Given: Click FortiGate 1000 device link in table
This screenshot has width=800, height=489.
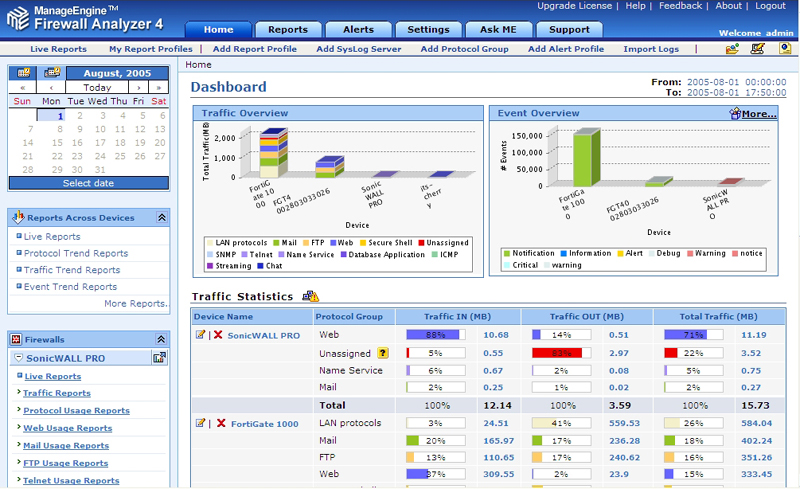Looking at the screenshot, I should (265, 424).
